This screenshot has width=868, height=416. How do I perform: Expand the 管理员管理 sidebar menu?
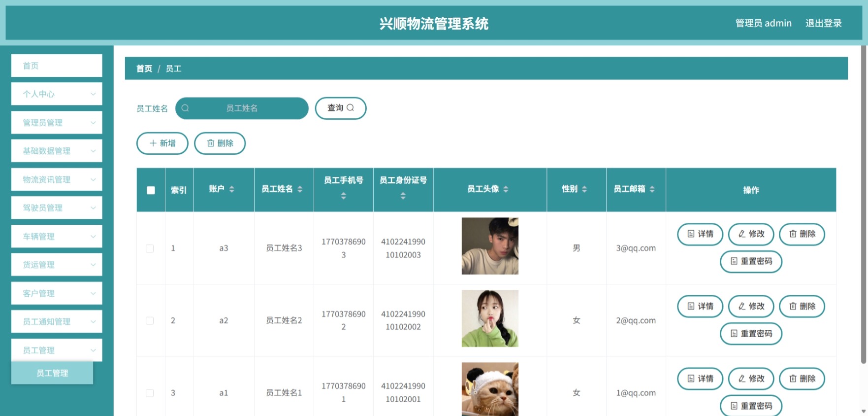(x=57, y=123)
